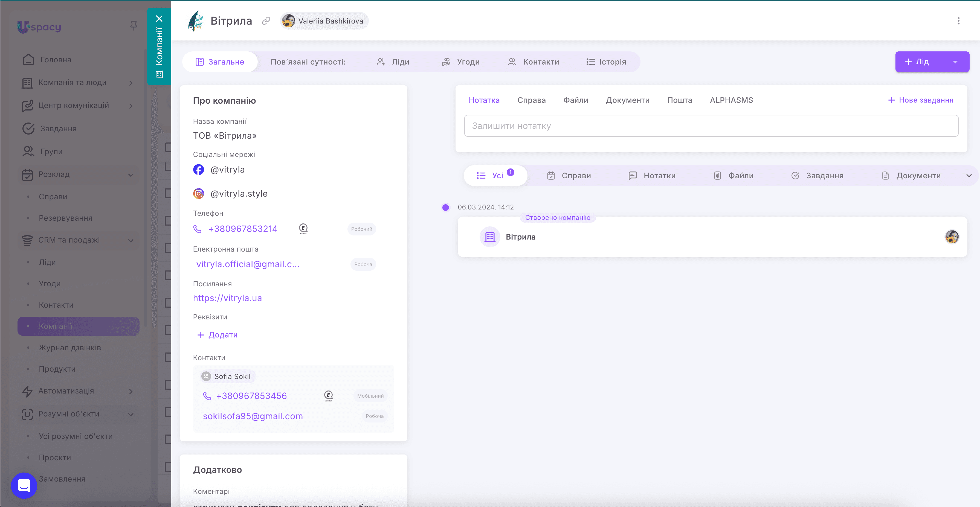Open the dropdown arrow beside the Лід button

click(x=955, y=62)
